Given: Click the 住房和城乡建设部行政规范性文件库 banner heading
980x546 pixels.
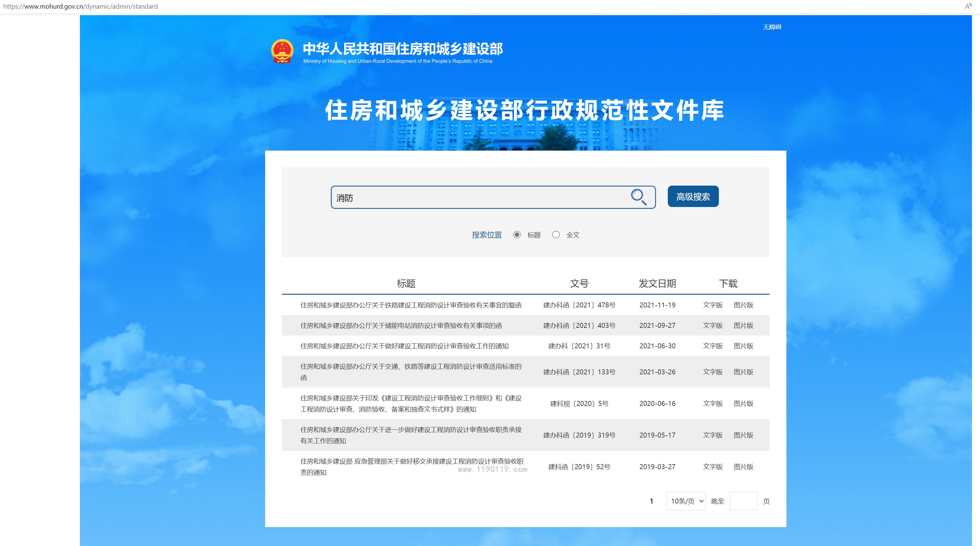Looking at the screenshot, I should click(525, 111).
